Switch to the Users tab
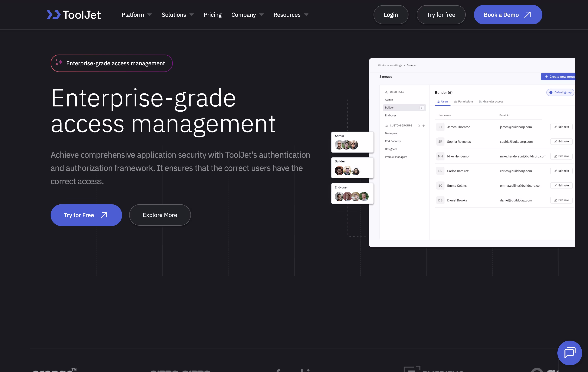The height and width of the screenshot is (372, 588). (443, 102)
